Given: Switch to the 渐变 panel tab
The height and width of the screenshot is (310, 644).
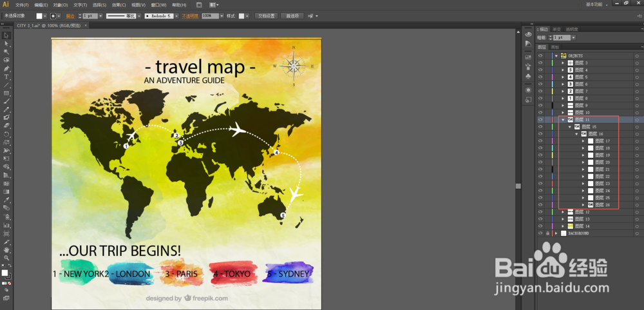Looking at the screenshot, I should [556, 29].
